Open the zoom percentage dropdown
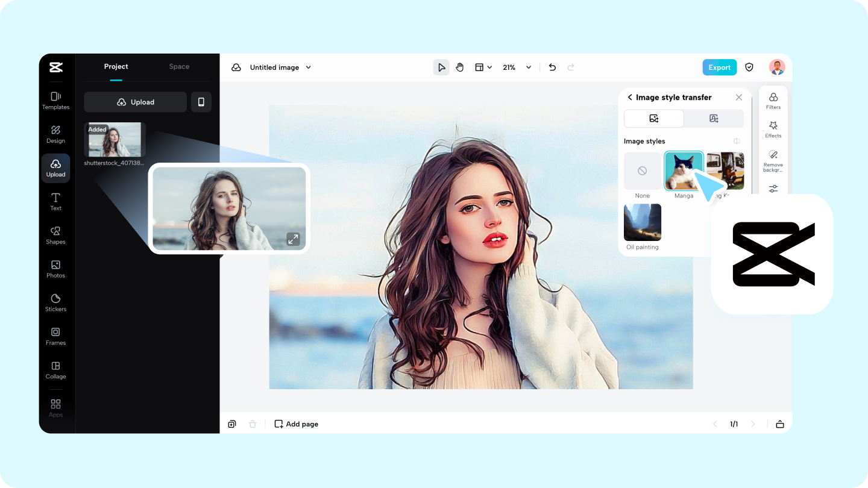Screen dimensions: 868x488 coord(515,67)
